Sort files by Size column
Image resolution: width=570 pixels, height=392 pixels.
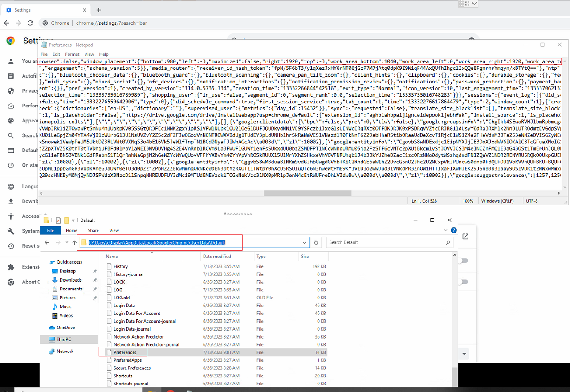(313, 257)
